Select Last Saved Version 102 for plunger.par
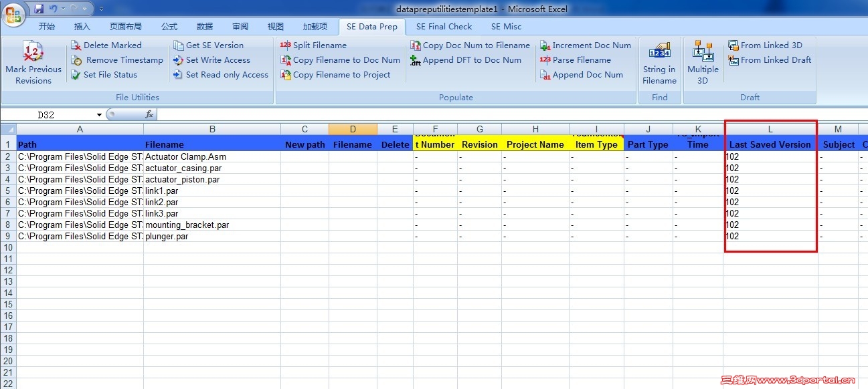This screenshot has width=868, height=389. (771, 236)
